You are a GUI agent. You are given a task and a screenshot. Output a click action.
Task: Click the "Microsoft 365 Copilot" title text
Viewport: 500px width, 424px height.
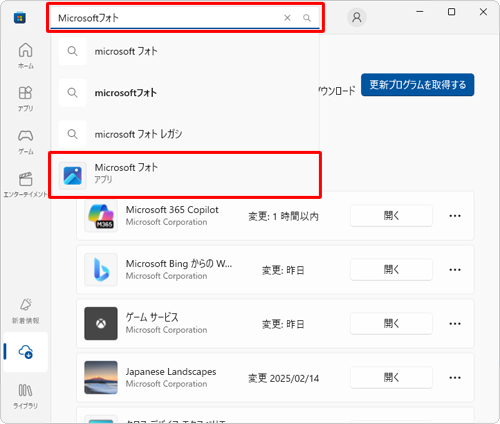click(x=172, y=210)
